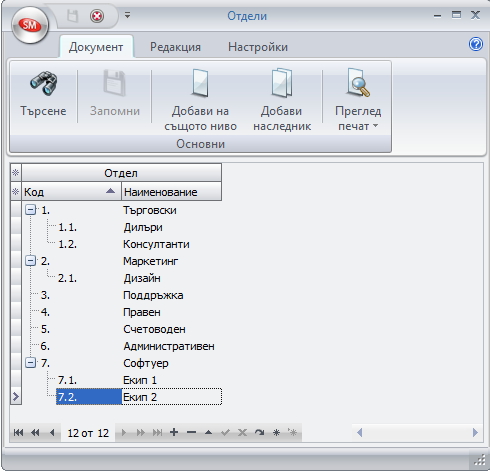Click the red SM application button

[30, 25]
